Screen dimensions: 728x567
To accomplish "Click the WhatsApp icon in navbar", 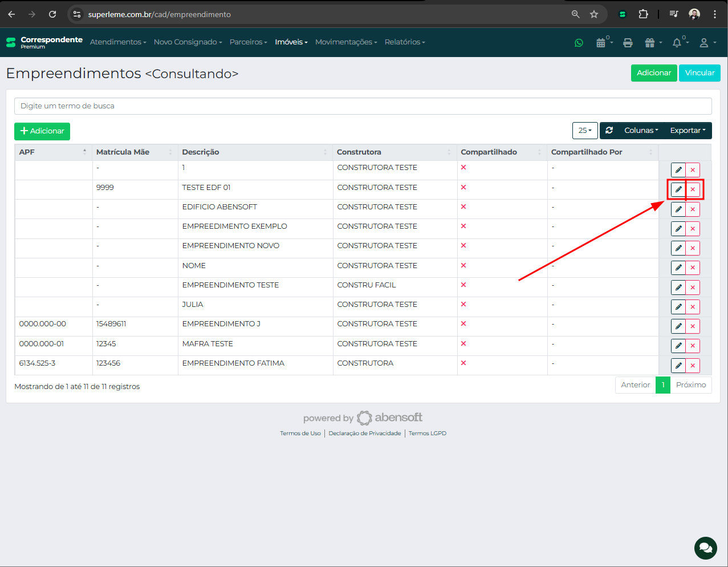I will (579, 43).
